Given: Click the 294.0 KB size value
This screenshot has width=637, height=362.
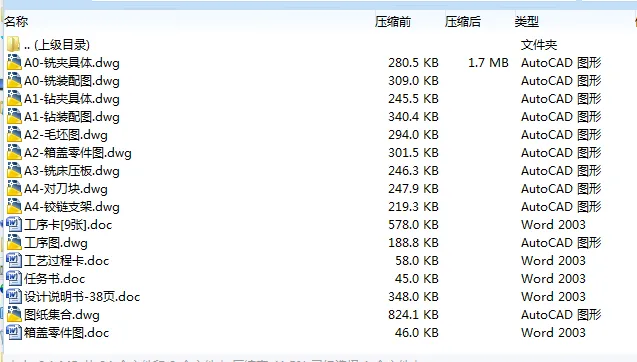Looking at the screenshot, I should coord(413,134).
